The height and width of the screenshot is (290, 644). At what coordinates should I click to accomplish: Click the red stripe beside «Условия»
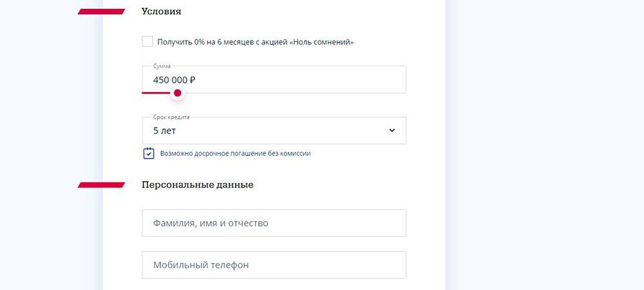click(x=101, y=12)
